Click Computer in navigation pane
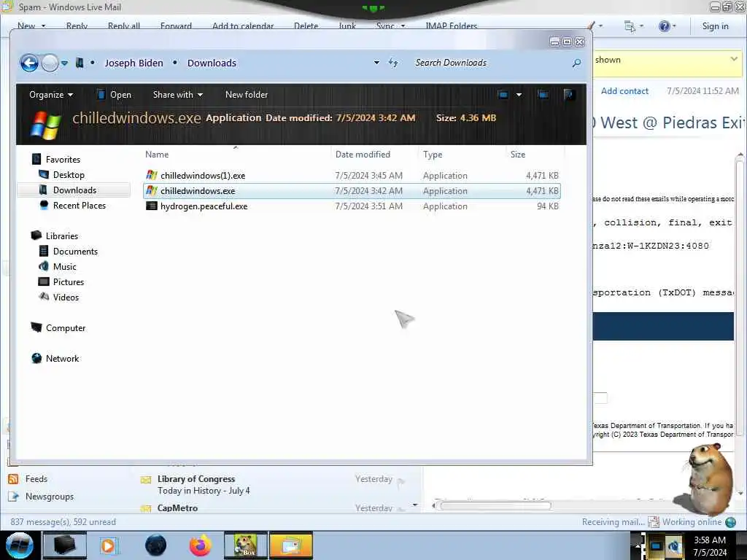The width and height of the screenshot is (747, 560). pos(66,328)
